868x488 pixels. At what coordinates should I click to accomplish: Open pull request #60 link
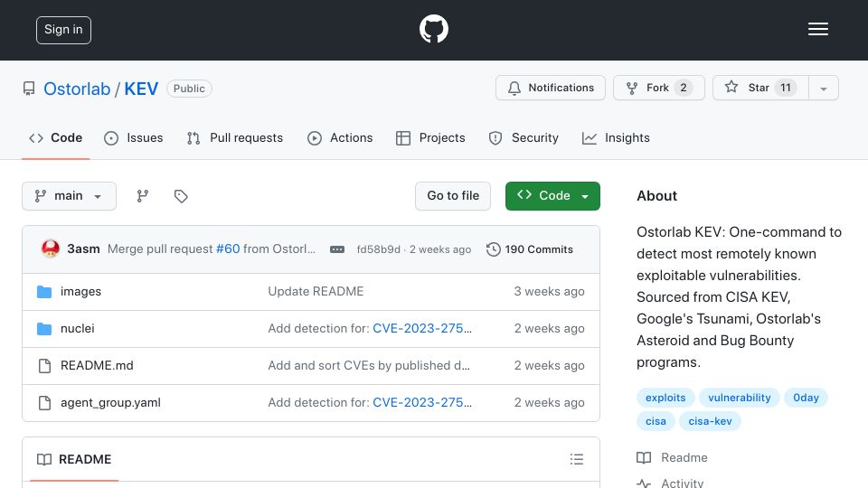(228, 249)
